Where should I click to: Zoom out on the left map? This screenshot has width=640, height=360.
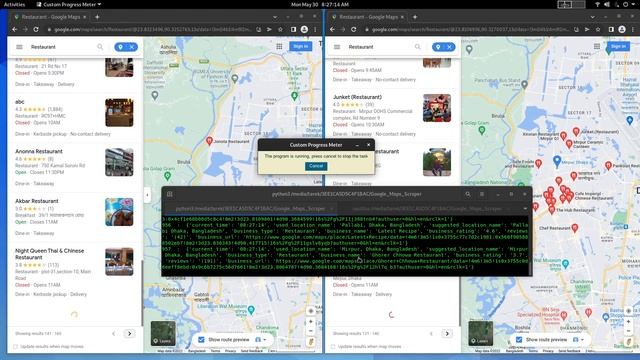pos(311,331)
